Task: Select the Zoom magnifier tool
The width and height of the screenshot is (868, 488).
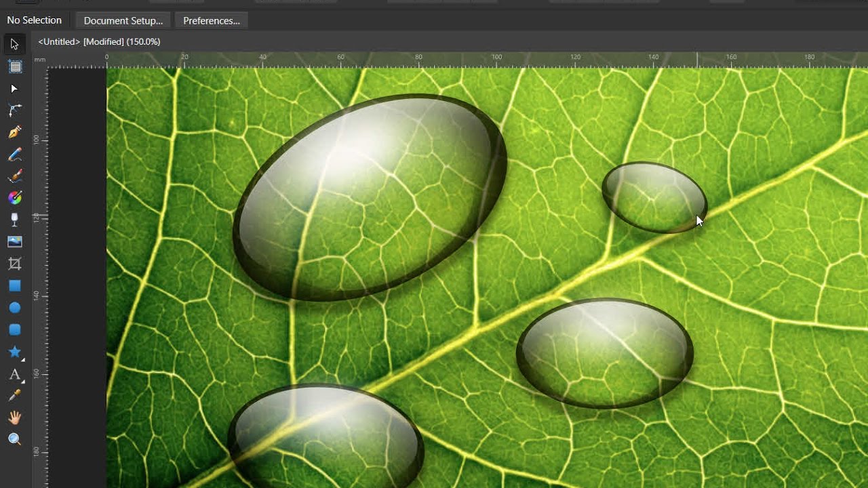Action: click(14, 439)
